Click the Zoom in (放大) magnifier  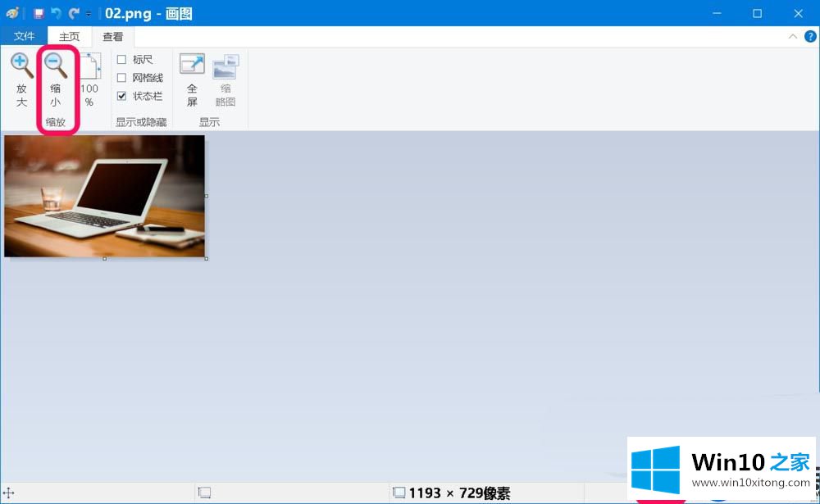point(21,79)
